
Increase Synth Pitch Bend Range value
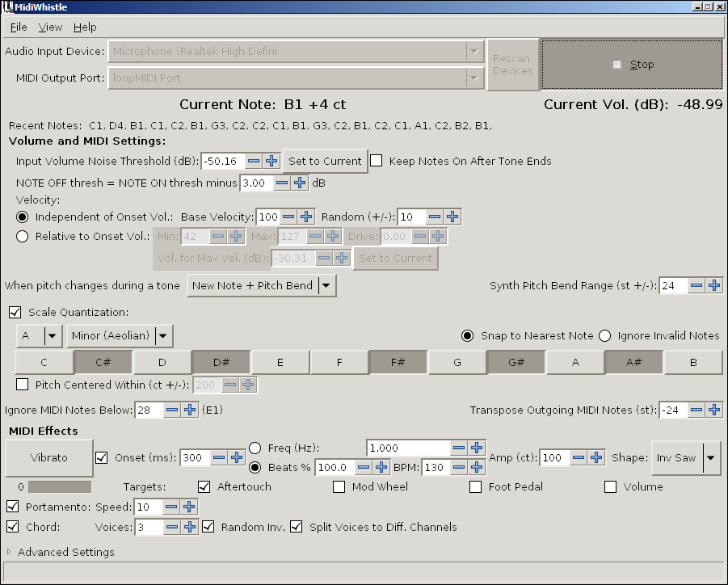click(x=714, y=285)
